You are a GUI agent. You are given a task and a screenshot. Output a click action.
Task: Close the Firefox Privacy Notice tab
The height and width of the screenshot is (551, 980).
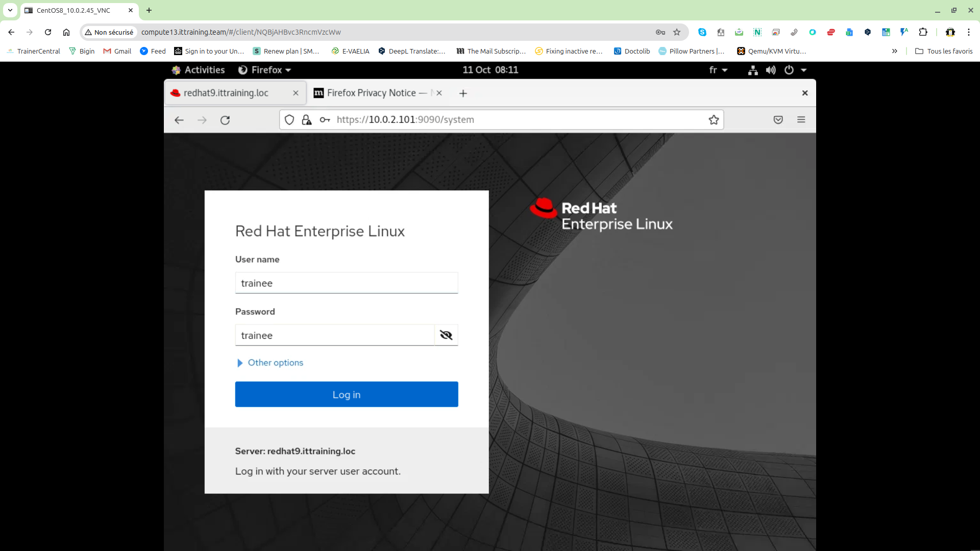point(439,93)
